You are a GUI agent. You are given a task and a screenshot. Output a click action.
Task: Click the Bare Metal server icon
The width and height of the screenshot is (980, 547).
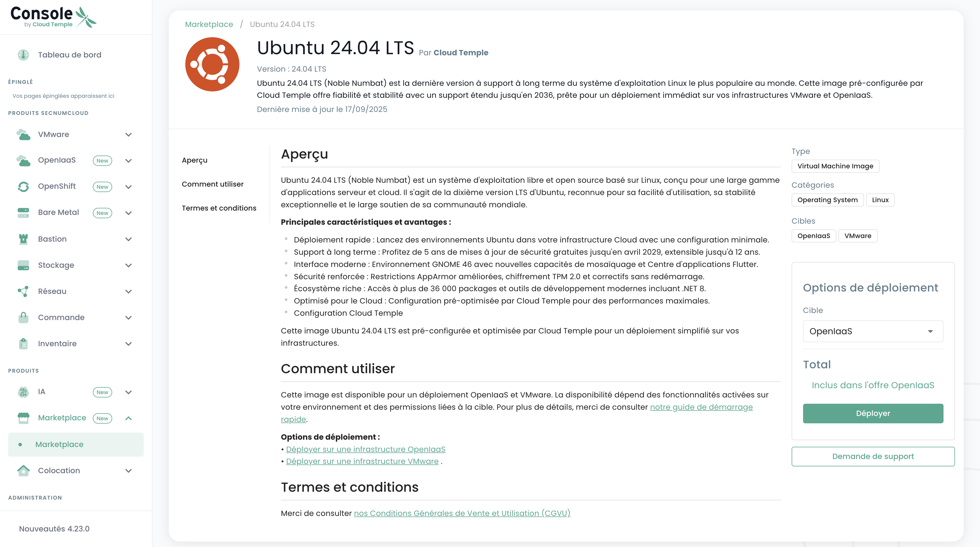tap(23, 213)
